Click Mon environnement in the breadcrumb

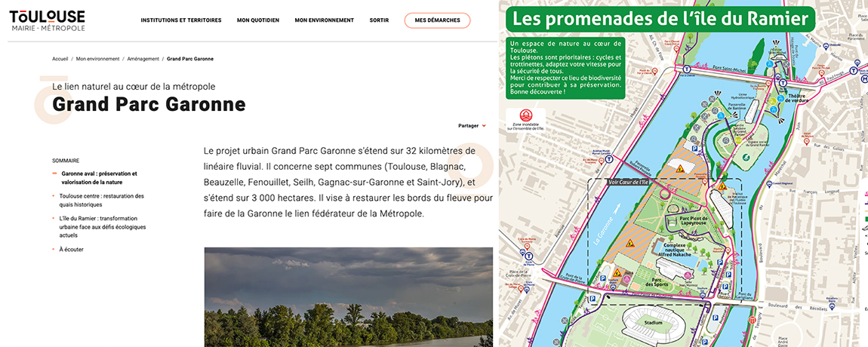[98, 59]
